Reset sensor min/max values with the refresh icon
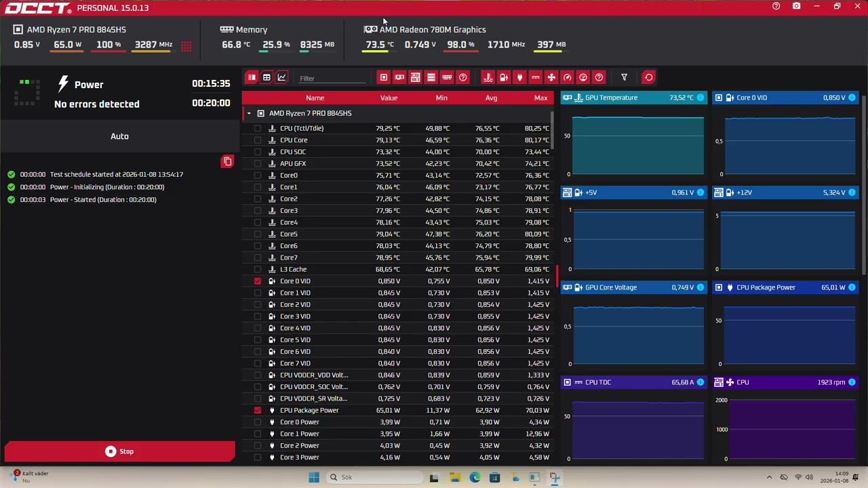Image resolution: width=868 pixels, height=488 pixels. click(648, 77)
